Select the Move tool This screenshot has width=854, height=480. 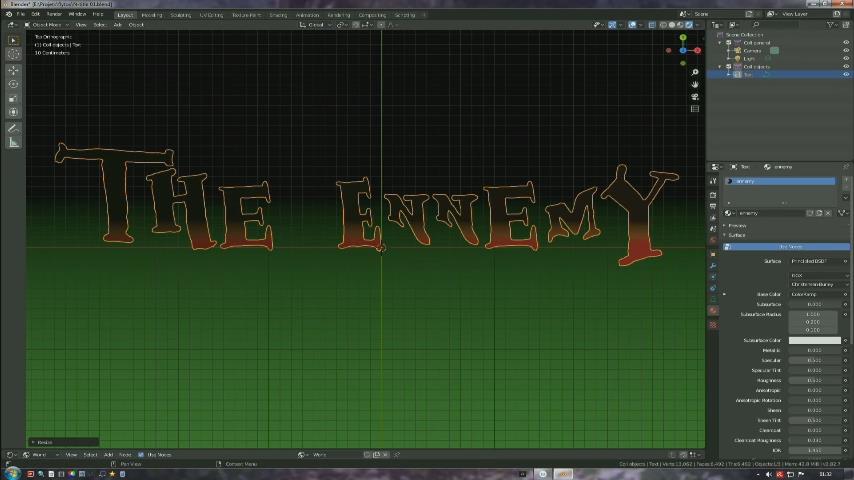(x=13, y=70)
